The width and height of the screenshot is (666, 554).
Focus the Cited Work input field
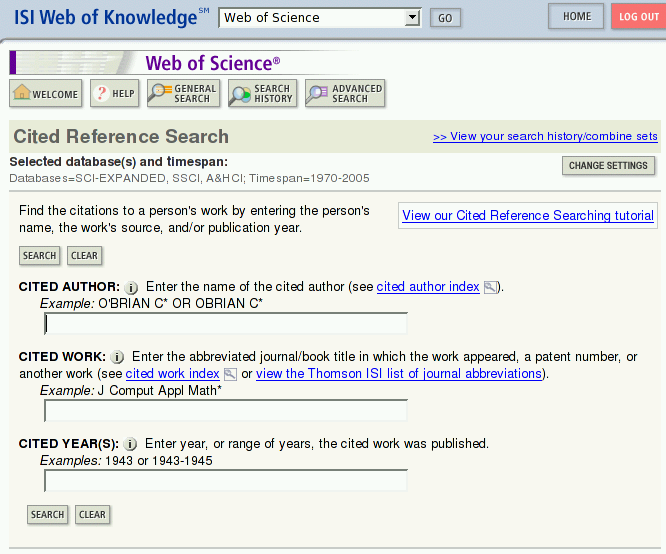coord(226,410)
